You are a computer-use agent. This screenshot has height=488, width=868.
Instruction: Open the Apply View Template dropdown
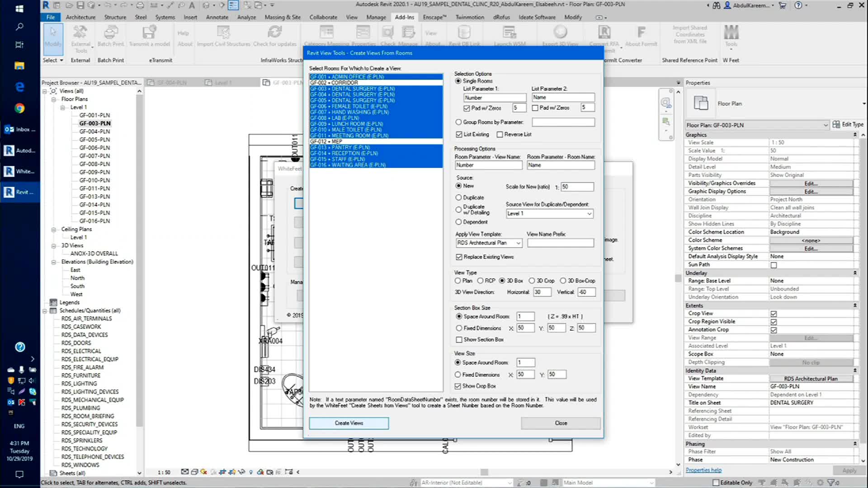coord(518,243)
